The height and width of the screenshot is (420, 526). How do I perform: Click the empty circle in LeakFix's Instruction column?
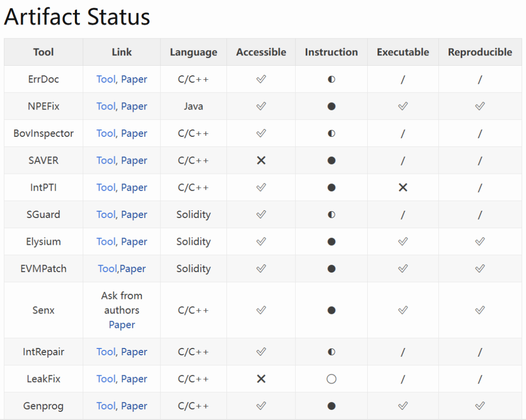[331, 379]
